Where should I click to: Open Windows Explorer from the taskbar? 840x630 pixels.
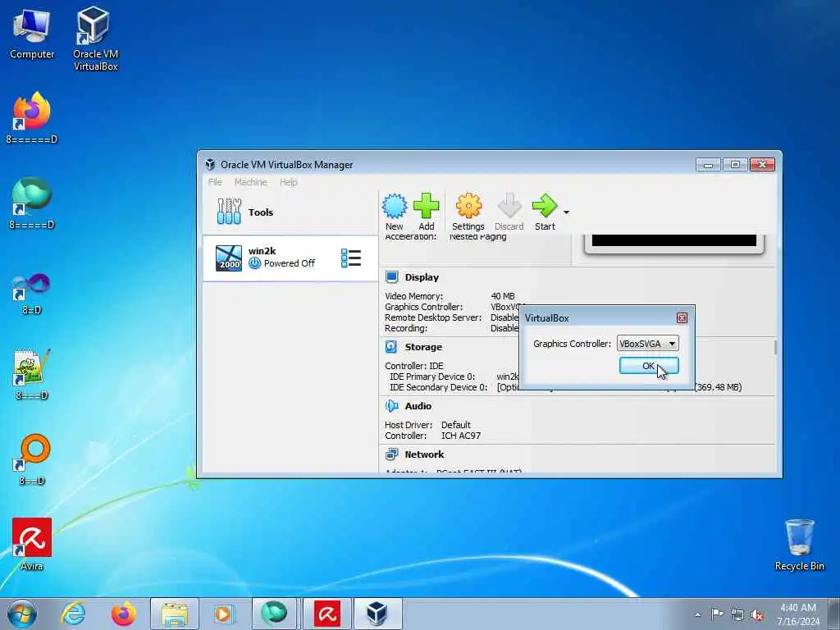(175, 614)
